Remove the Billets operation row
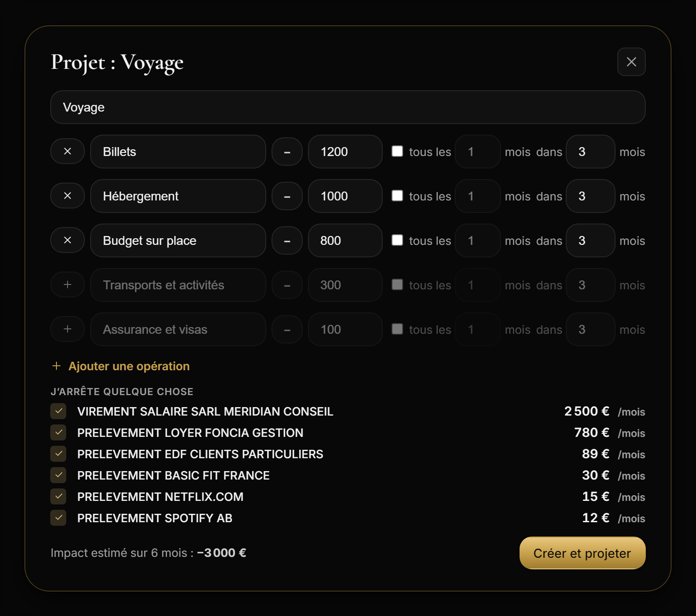696x616 pixels. pos(68,152)
